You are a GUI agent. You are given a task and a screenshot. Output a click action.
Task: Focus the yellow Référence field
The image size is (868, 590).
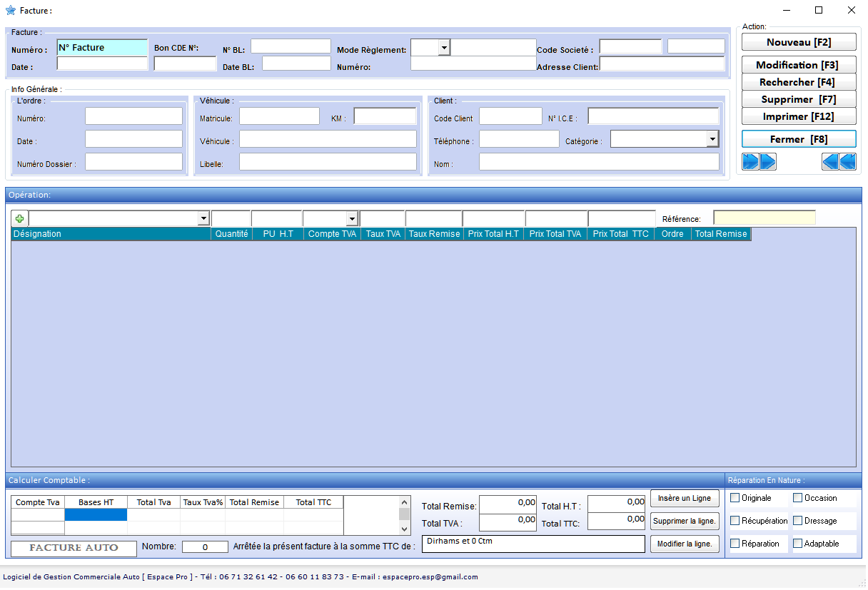point(764,218)
